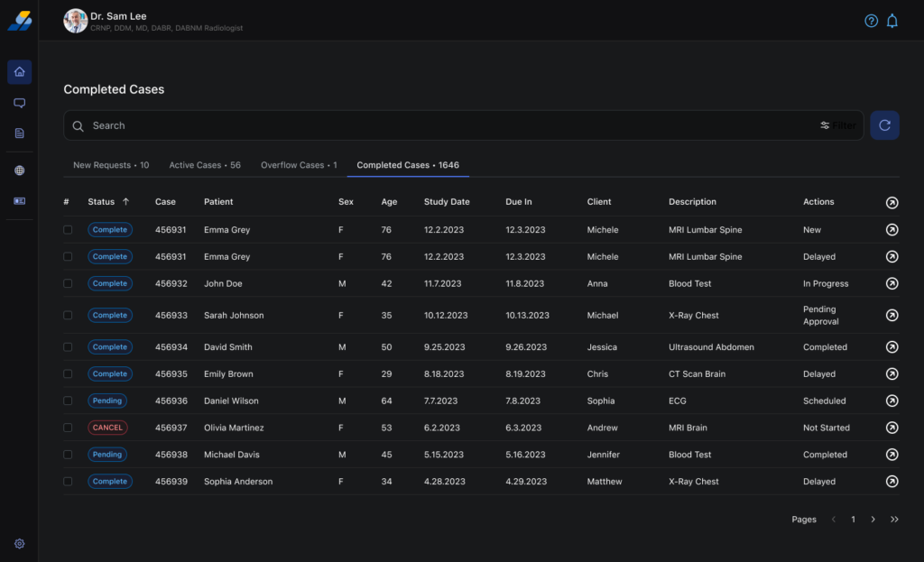The height and width of the screenshot is (562, 924).
Task: Open the notifications bell icon
Action: [x=892, y=21]
